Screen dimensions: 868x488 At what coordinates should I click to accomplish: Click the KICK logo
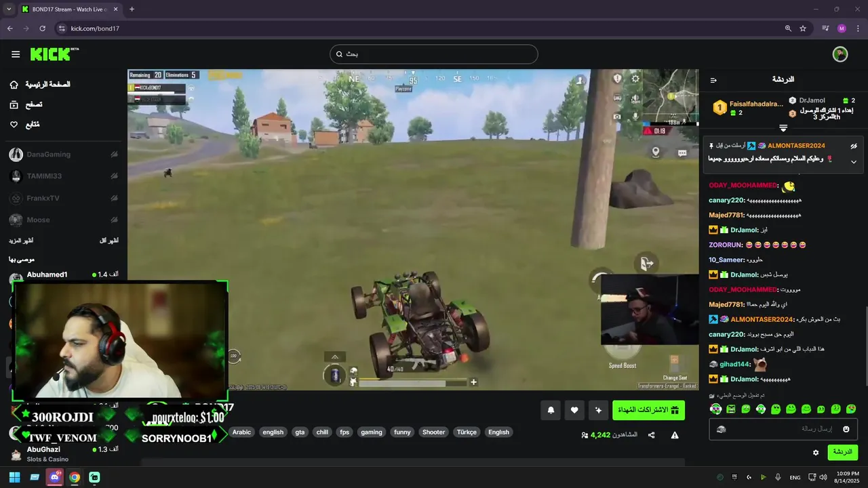pyautogui.click(x=54, y=54)
